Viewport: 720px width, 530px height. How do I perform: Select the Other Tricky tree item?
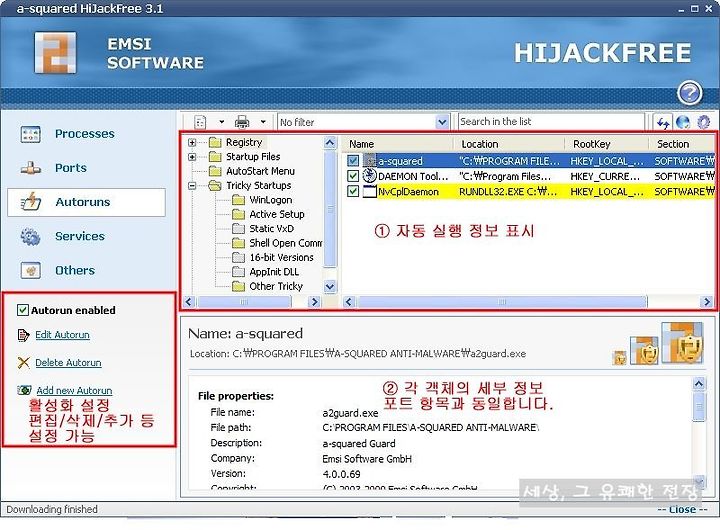[x=276, y=287]
